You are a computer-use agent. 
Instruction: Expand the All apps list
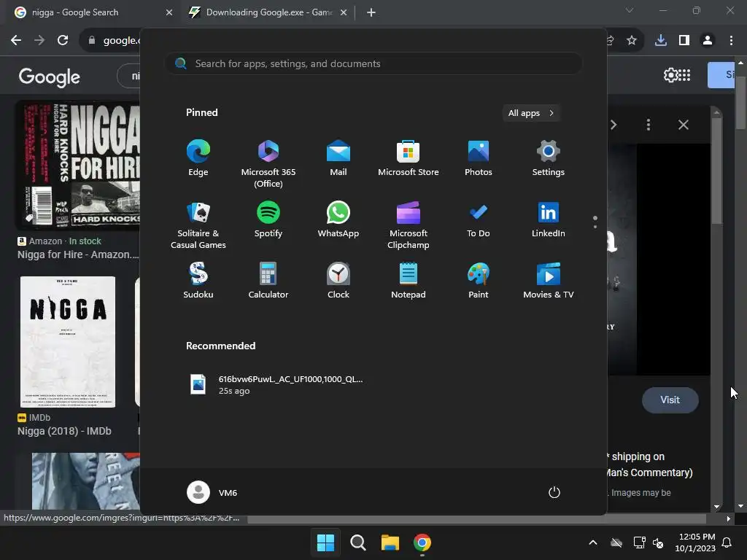531,113
